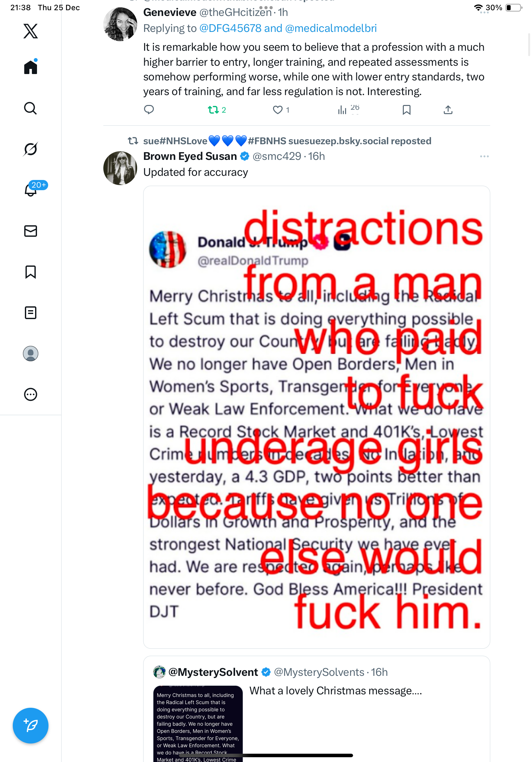The height and width of the screenshot is (762, 532).
Task: Open Grok from the sidebar
Action: [x=31, y=149]
